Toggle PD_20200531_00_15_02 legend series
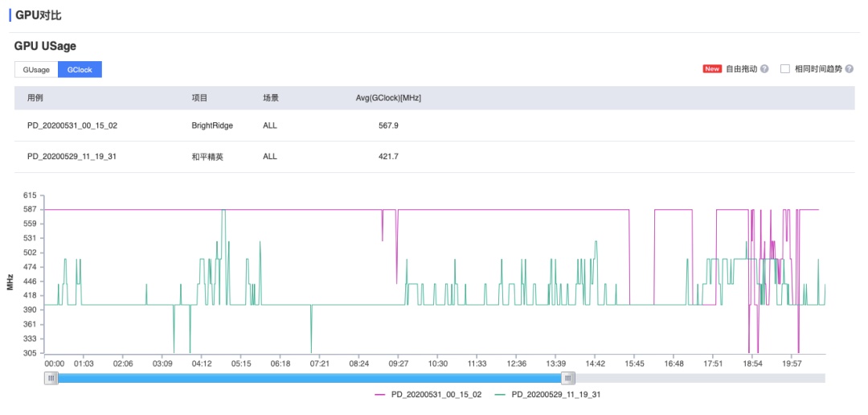 click(428, 395)
